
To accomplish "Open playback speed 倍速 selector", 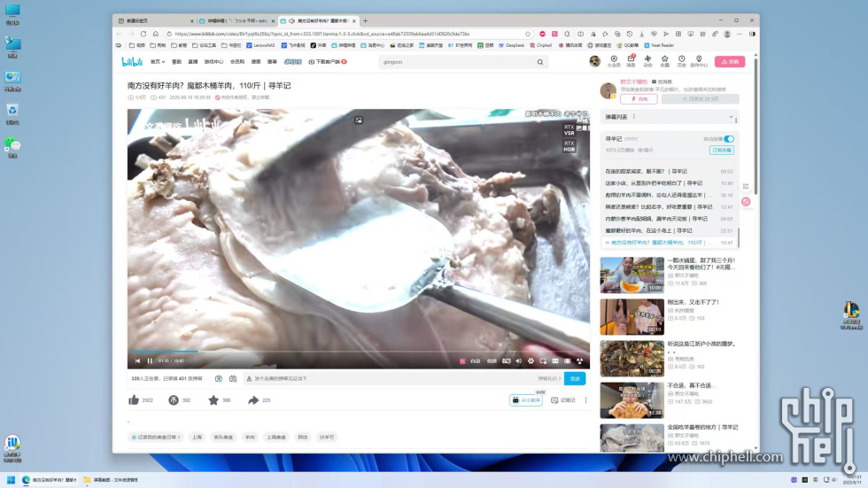I will pyautogui.click(x=491, y=360).
